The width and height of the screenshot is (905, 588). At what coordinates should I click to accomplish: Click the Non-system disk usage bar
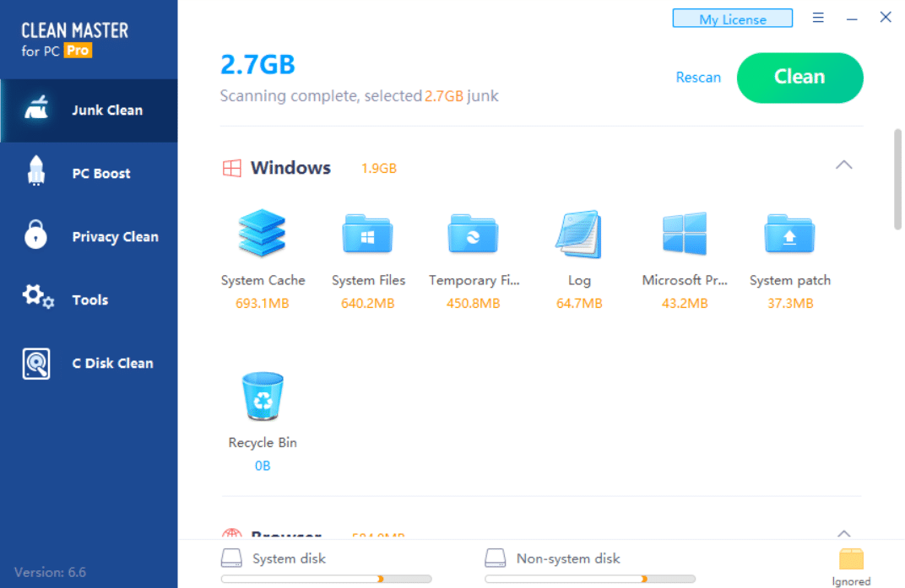tap(590, 579)
